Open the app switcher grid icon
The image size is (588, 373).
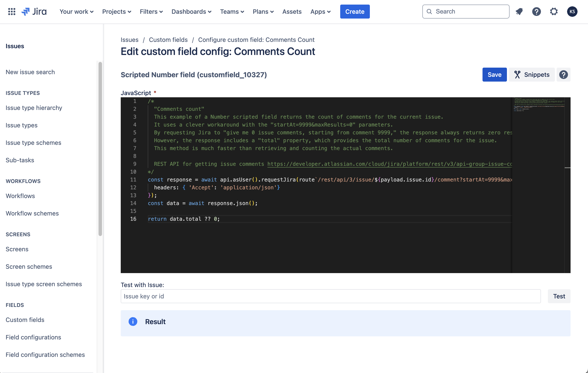pos(12,12)
